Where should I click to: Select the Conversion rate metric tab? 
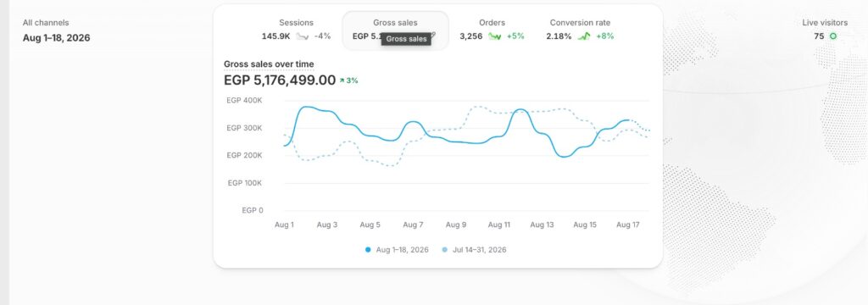click(580, 30)
